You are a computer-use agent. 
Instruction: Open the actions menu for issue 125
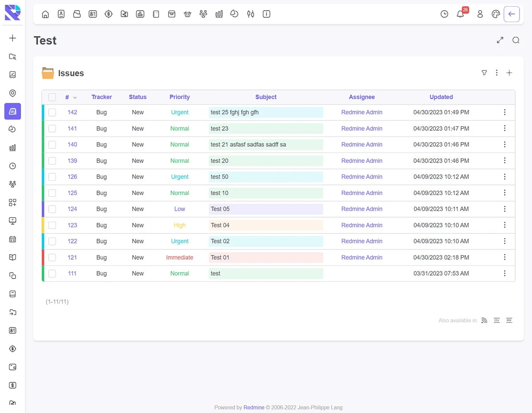pos(505,193)
